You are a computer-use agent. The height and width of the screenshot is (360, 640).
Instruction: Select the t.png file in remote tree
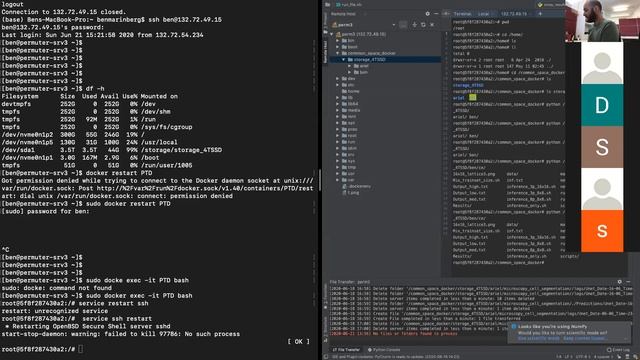[353, 193]
